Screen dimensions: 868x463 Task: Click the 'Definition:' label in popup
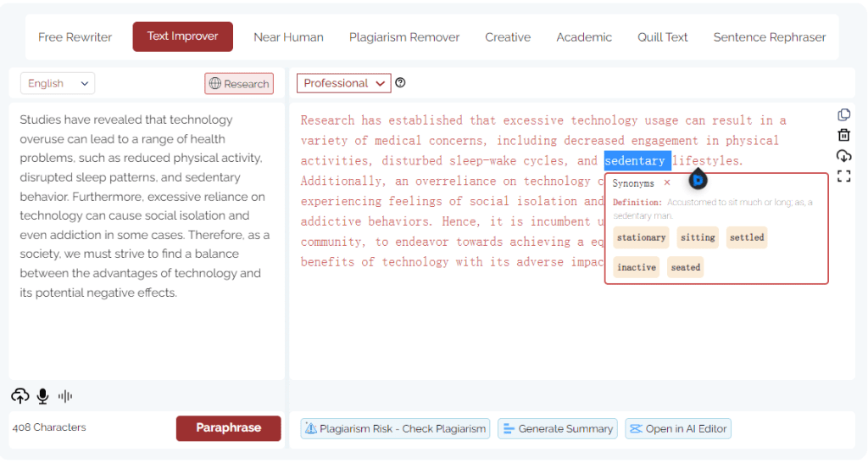pos(637,203)
